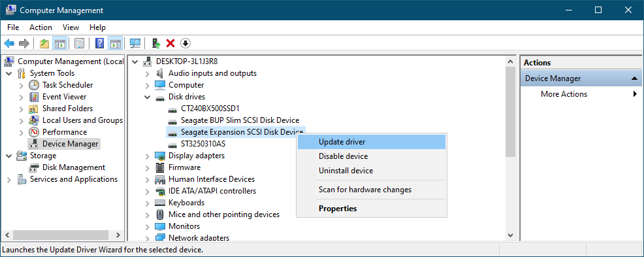Select Device Manager in left tree

click(71, 144)
